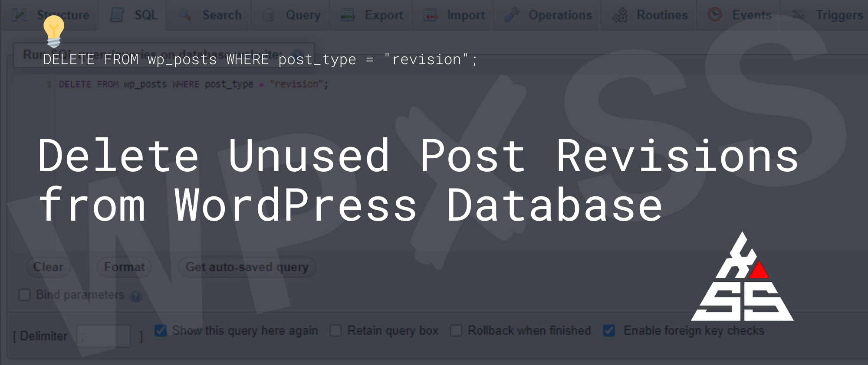Open the Structure tab
Viewport: 868px width, 365px height.
pyautogui.click(x=51, y=15)
